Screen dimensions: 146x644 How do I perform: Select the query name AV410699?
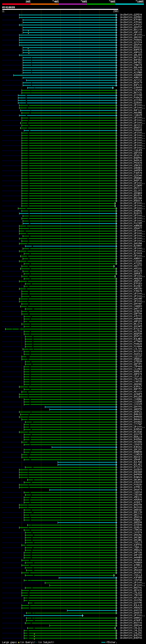8,7
